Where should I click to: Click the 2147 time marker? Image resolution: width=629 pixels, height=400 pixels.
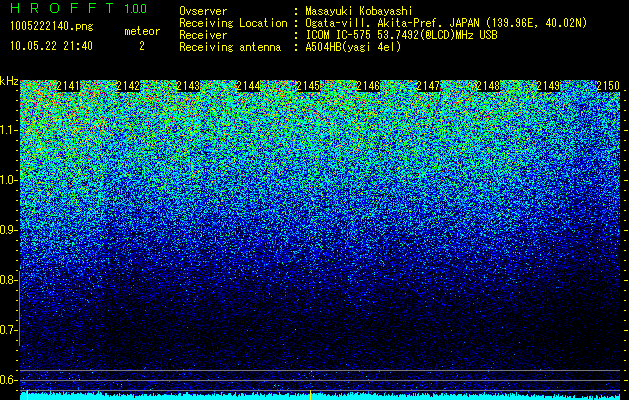pyautogui.click(x=428, y=86)
